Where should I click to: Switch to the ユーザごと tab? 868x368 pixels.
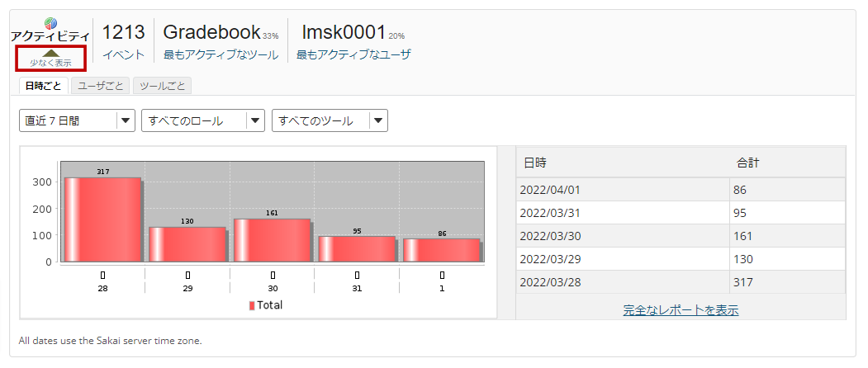(x=101, y=86)
